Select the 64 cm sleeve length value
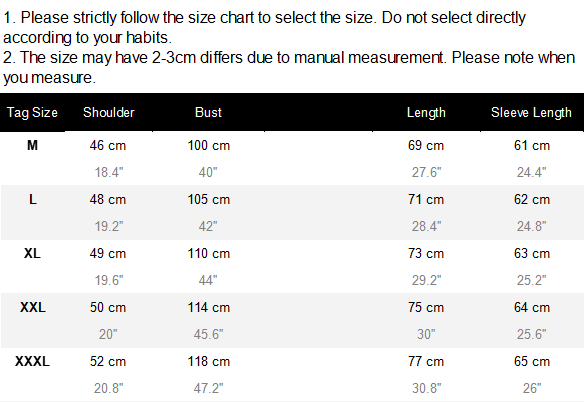Screen dimensions: 584x403 pyautogui.click(x=532, y=307)
